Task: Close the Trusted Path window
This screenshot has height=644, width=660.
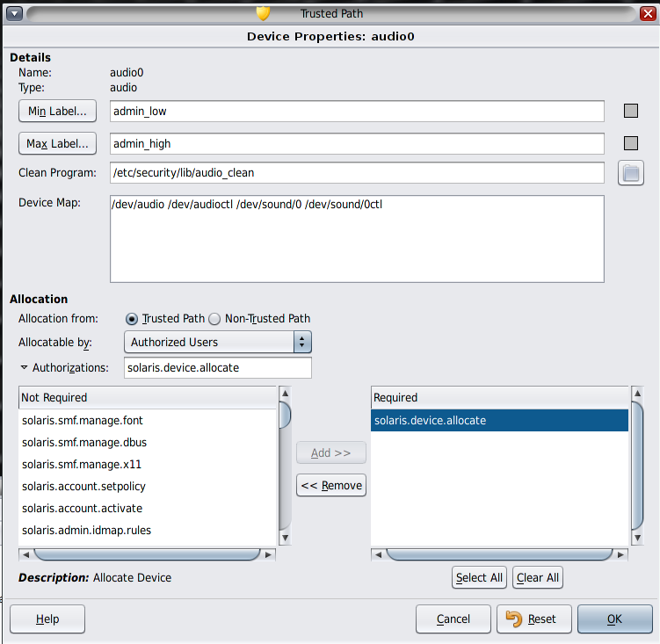Action: pos(648,14)
